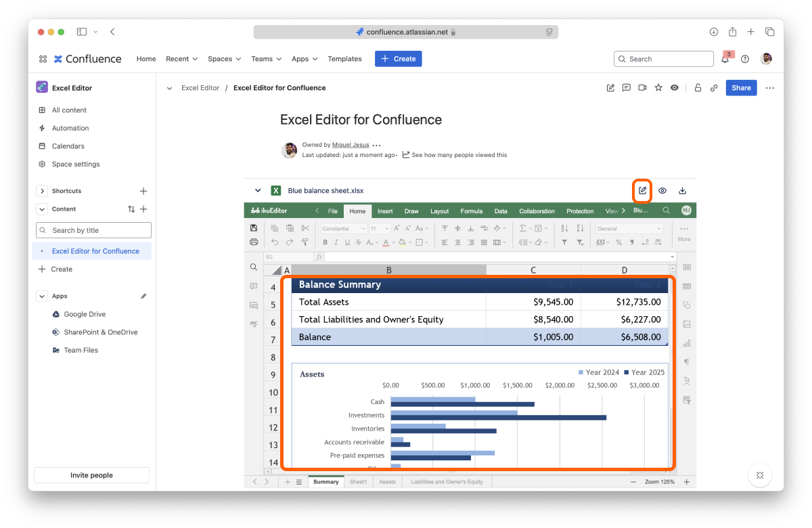Screen dimensions: 812x528
Task: Switch to the Formula ribbon tab
Action: point(472,211)
